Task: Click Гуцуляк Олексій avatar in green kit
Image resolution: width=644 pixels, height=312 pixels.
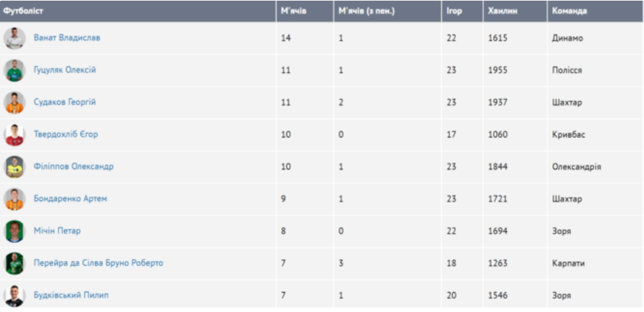Action: 15,70
